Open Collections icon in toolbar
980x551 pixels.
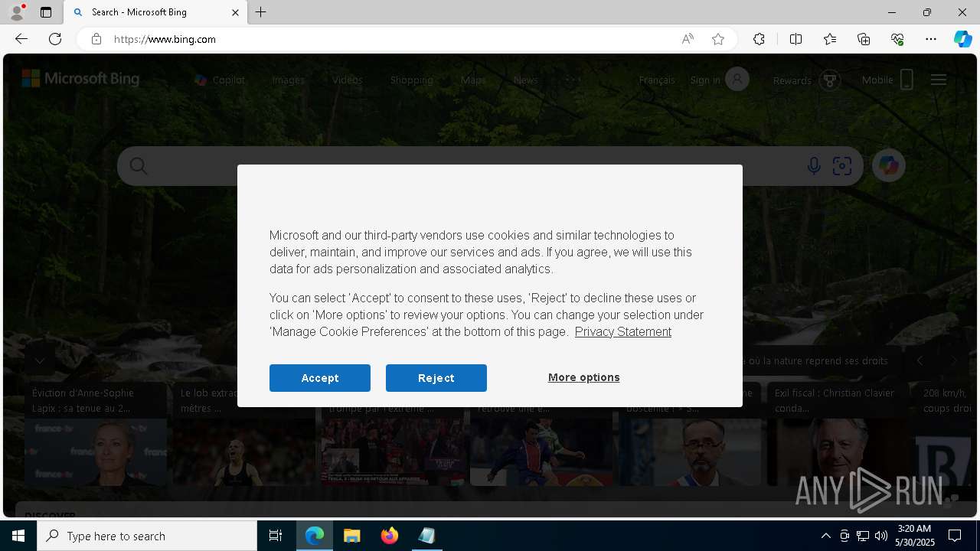tap(864, 39)
